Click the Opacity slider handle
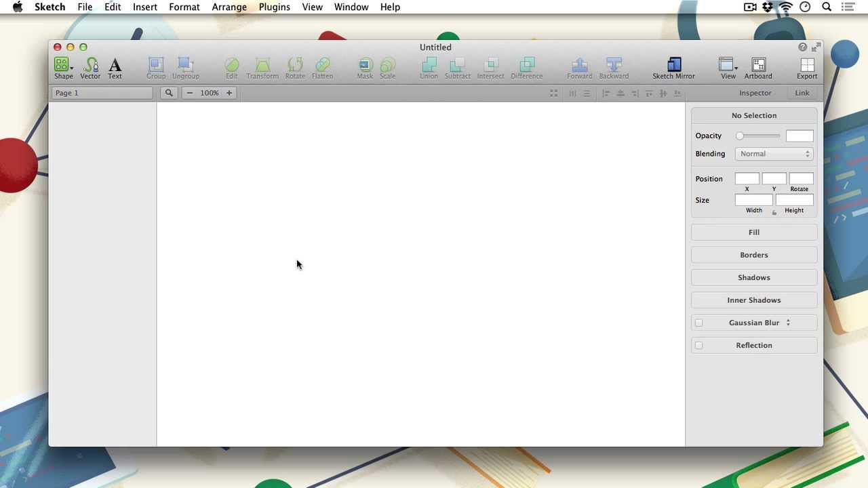Image resolution: width=868 pixels, height=488 pixels. (x=740, y=136)
